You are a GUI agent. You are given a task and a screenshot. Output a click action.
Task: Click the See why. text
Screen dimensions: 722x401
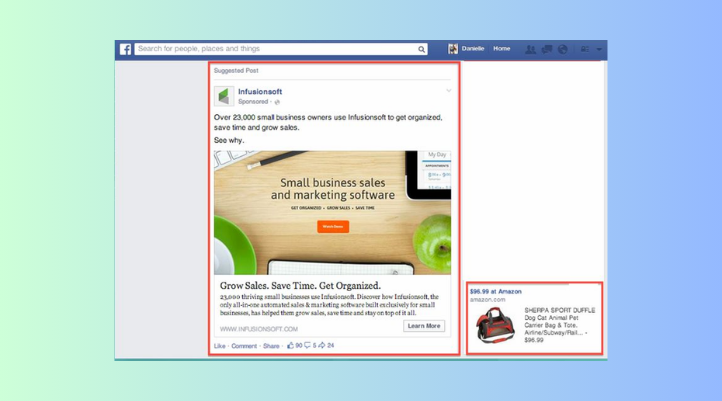(229, 140)
